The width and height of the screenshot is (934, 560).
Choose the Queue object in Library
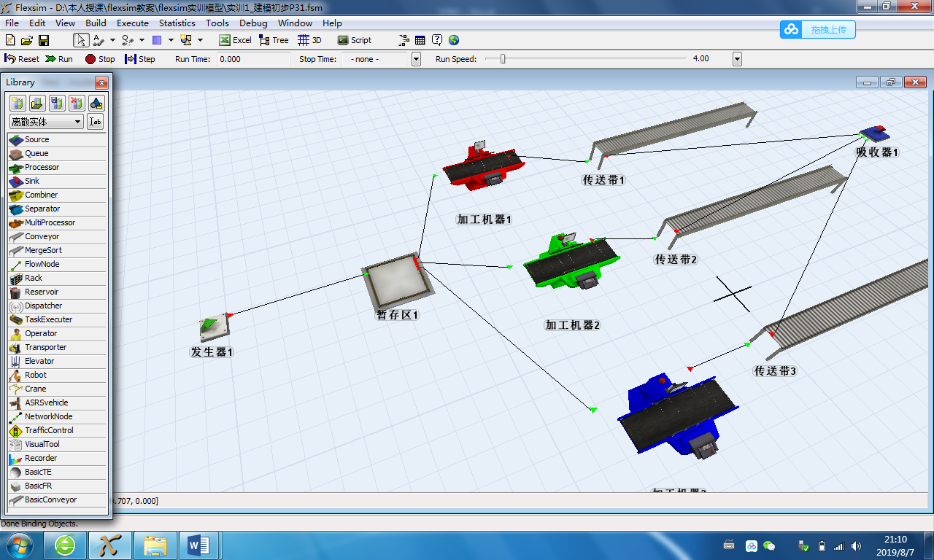(36, 153)
